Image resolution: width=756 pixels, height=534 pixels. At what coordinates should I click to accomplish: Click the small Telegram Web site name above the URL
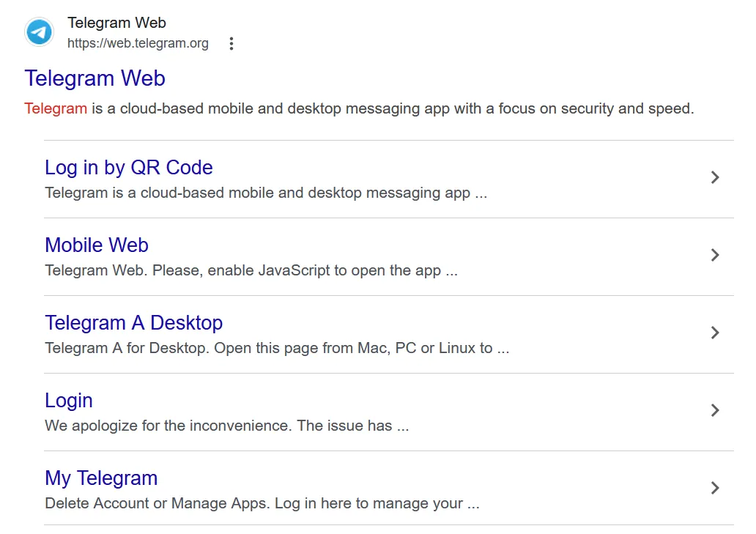(116, 23)
